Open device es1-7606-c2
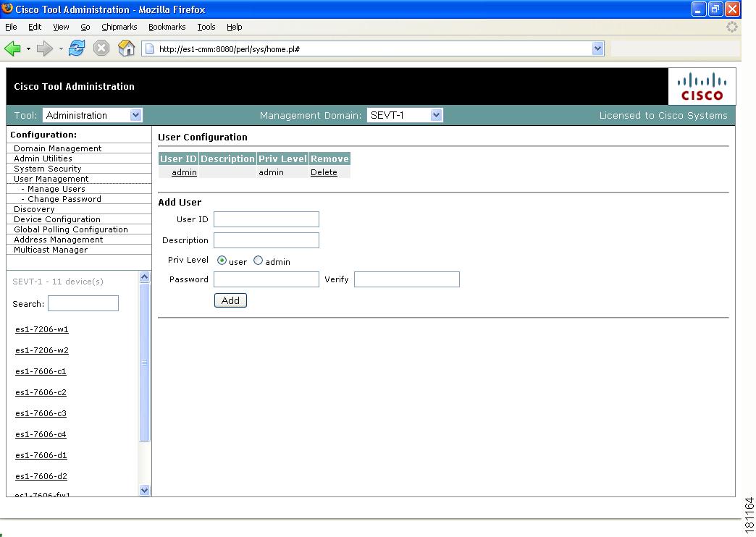 point(41,392)
